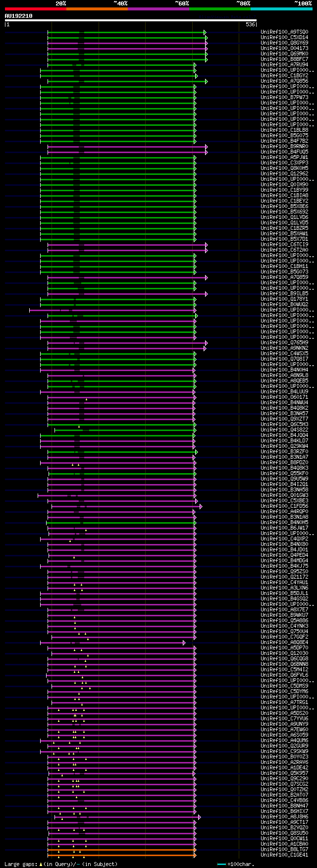Image resolution: width=317 pixels, height=868 pixels.
Task: Open hit UniRef100_C5XD14
Action: 284,38
